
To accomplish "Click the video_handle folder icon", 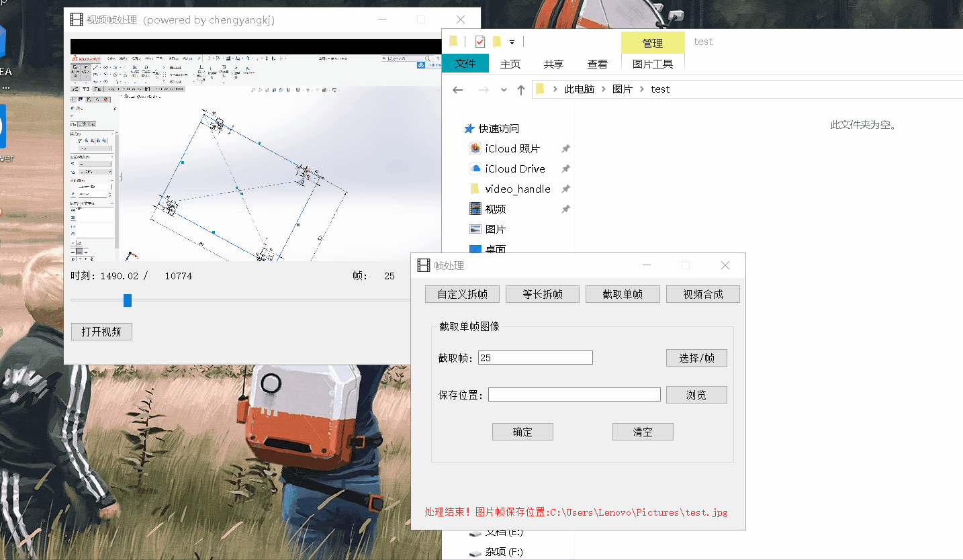I will (475, 189).
